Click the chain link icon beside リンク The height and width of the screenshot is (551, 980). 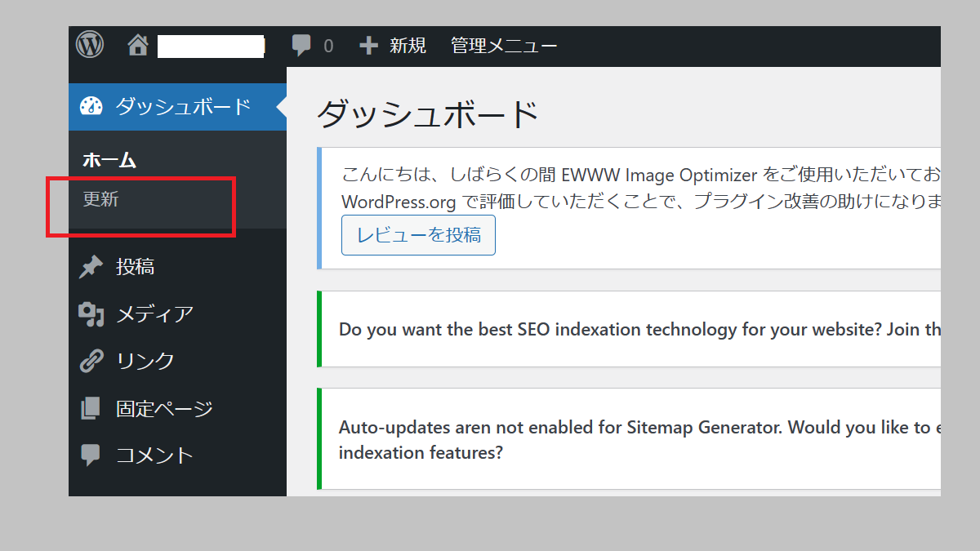point(91,361)
